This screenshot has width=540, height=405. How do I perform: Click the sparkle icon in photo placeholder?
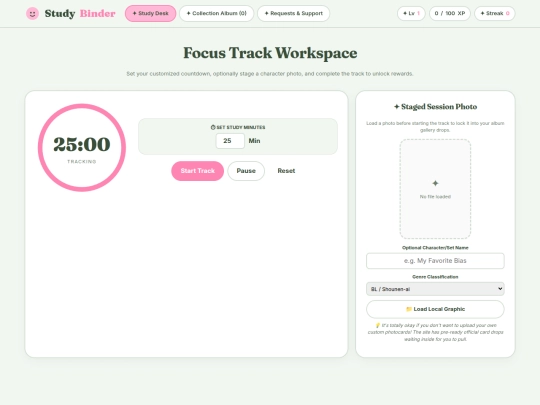435,183
